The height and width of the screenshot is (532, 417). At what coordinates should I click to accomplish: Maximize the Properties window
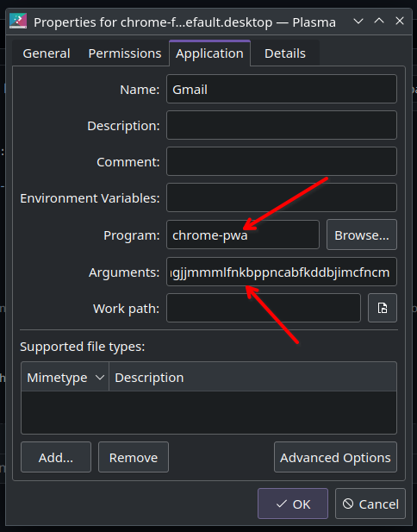(x=379, y=22)
